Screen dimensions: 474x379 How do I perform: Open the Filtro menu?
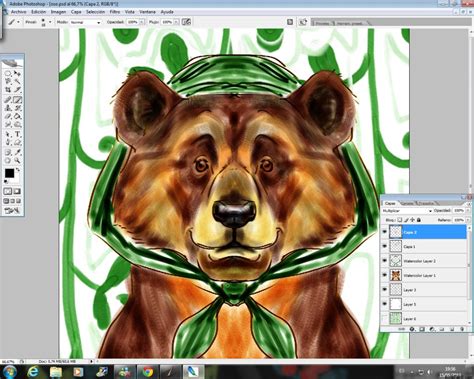click(115, 12)
